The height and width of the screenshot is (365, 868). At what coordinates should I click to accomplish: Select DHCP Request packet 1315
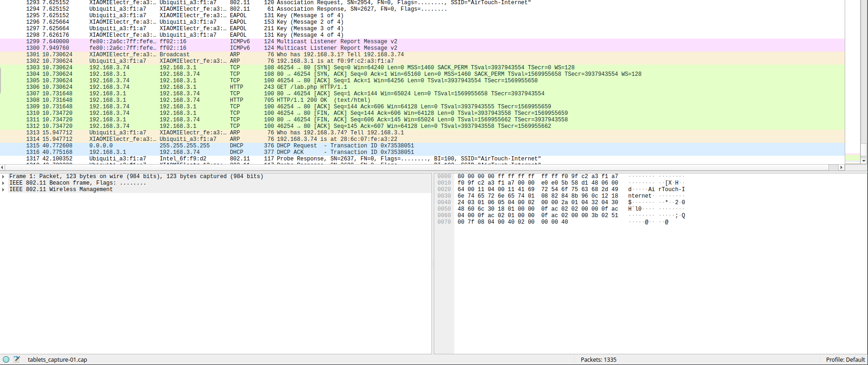[x=422, y=146]
